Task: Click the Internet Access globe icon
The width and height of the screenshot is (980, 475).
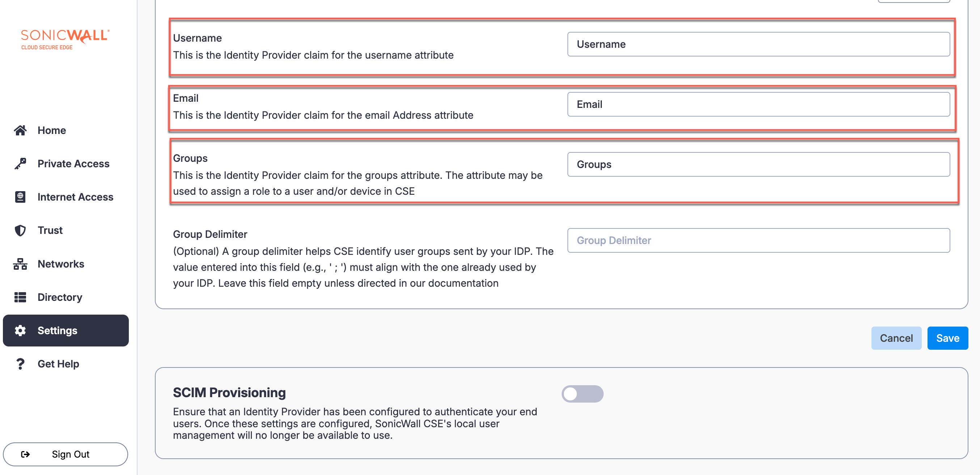Action: (20, 197)
